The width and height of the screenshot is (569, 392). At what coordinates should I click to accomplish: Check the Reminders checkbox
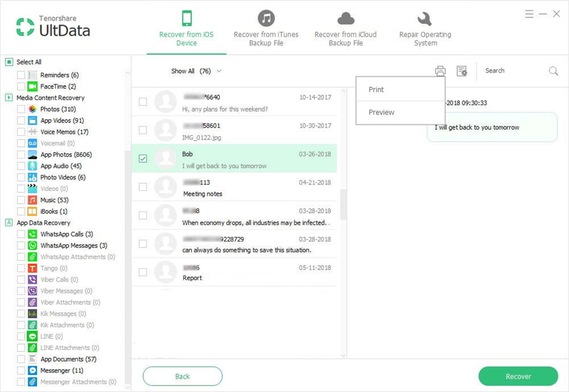[x=21, y=75]
